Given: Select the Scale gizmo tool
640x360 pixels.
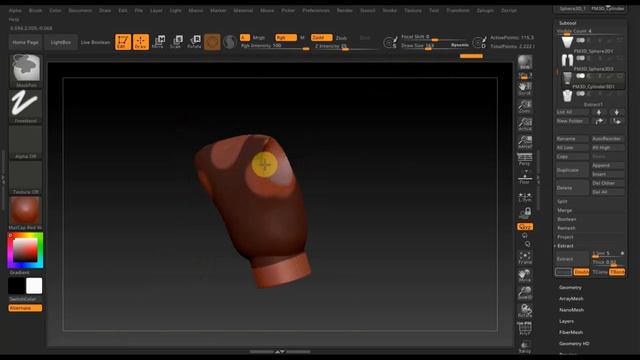Looking at the screenshot, I should click(x=177, y=42).
